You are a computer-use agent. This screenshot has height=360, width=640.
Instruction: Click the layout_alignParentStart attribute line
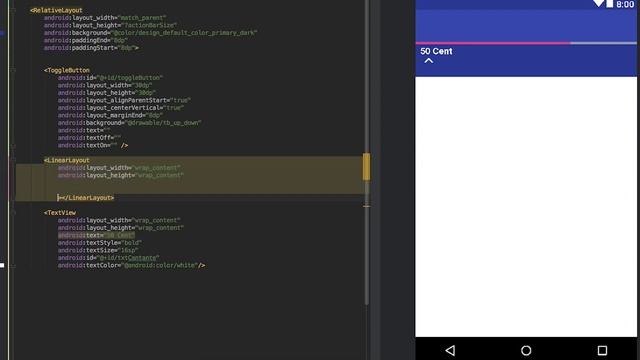(124, 100)
